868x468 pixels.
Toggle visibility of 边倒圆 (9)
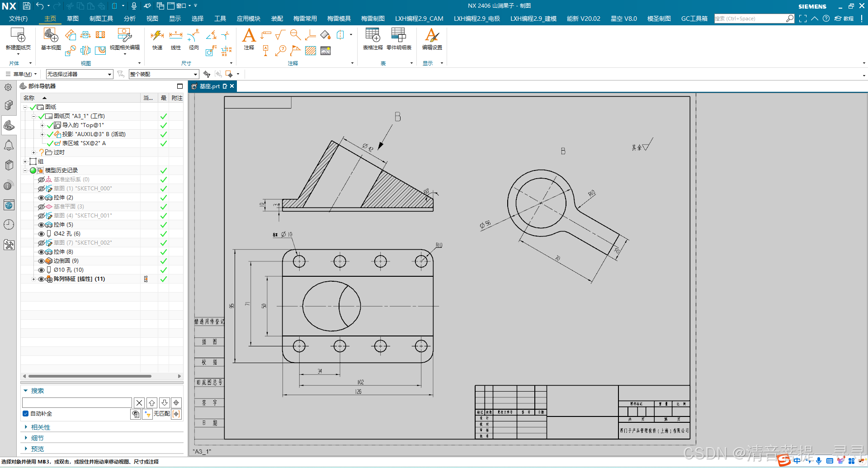click(x=41, y=261)
